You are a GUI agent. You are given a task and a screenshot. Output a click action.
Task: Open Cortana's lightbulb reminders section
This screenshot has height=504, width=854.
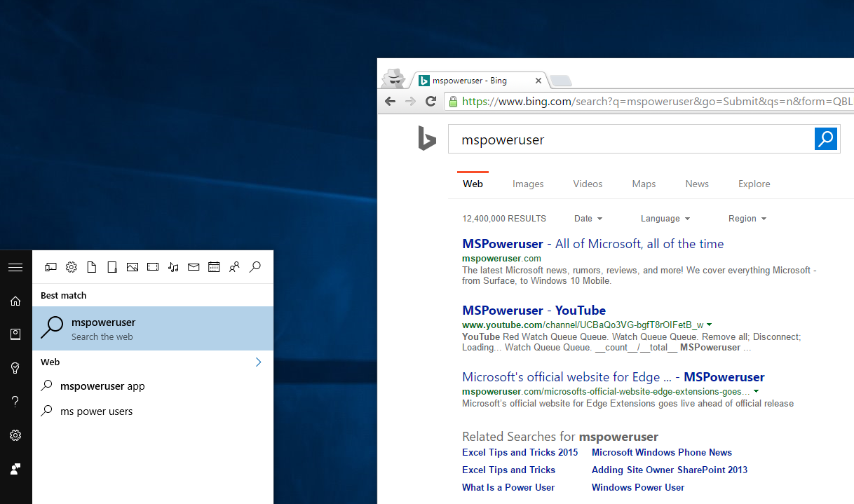tap(15, 368)
